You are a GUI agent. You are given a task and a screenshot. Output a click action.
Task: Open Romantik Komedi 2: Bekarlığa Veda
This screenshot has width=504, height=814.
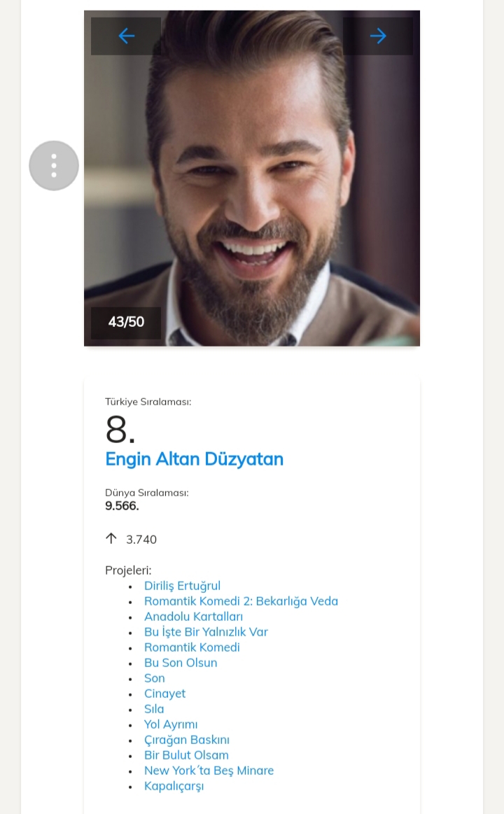coord(241,601)
